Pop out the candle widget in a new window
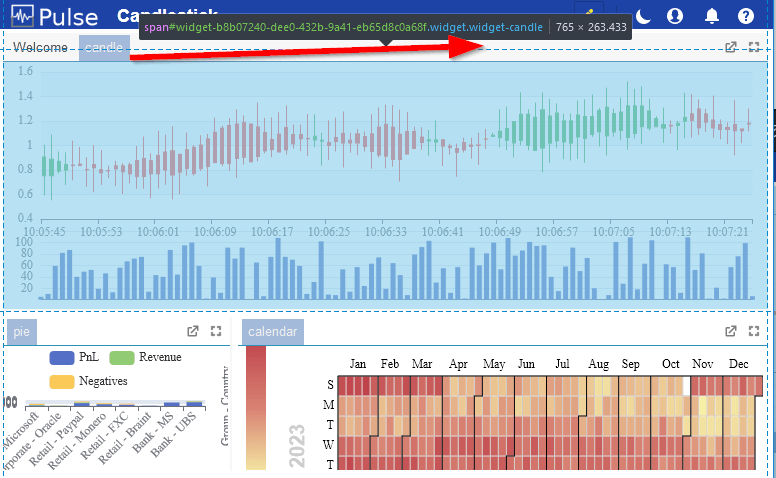Image resolution: width=776 pixels, height=478 pixels. (x=730, y=47)
